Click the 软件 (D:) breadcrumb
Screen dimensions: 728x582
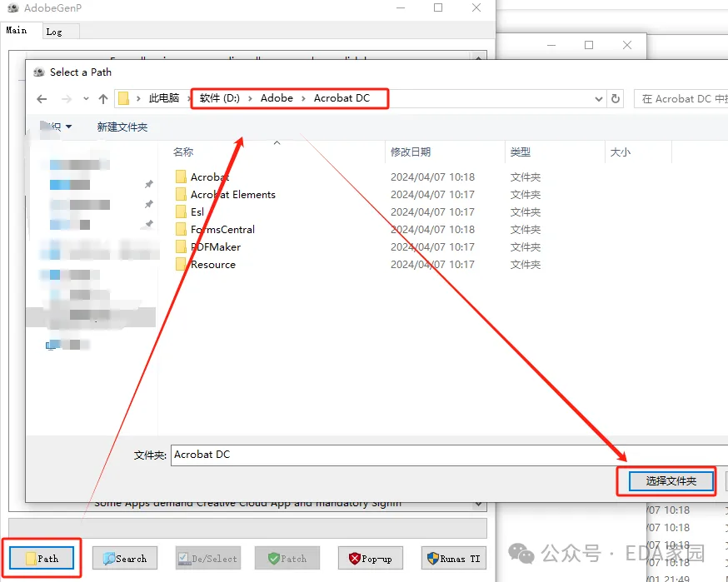pyautogui.click(x=220, y=98)
